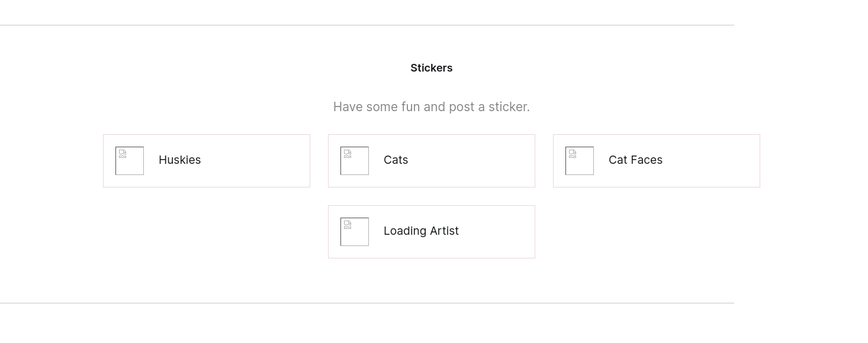Select the Huskies sticker pack card
The height and width of the screenshot is (343, 868).
207,161
